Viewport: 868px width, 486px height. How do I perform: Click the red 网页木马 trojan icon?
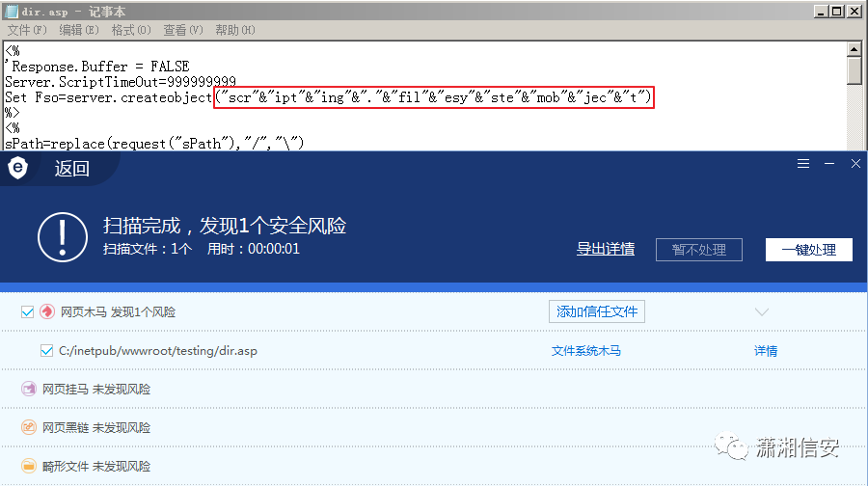[x=47, y=311]
